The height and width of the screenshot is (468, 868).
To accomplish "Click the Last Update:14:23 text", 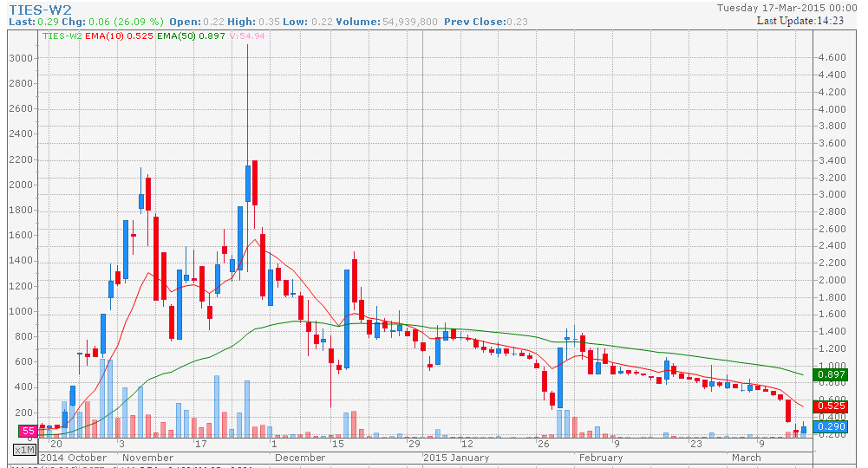I will (800, 21).
